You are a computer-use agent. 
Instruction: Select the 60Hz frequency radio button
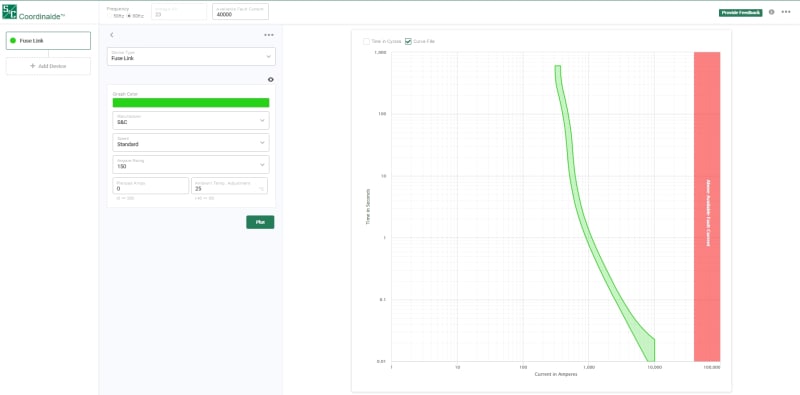click(x=129, y=16)
